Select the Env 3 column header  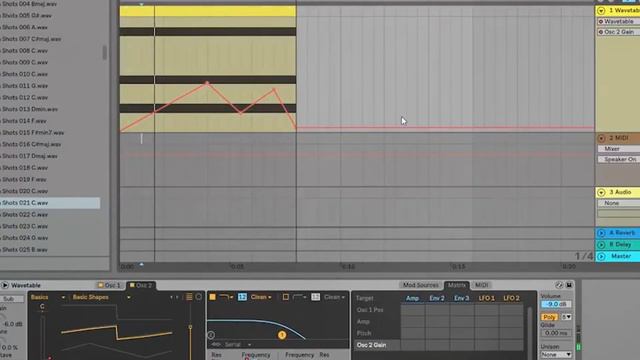click(x=462, y=298)
